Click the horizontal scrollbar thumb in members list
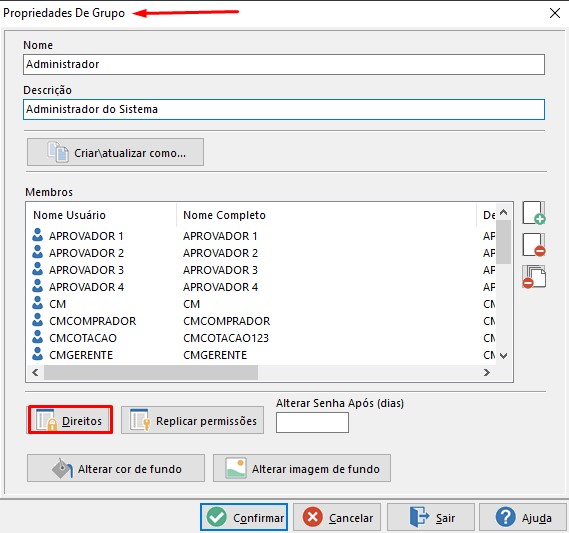 click(151, 373)
